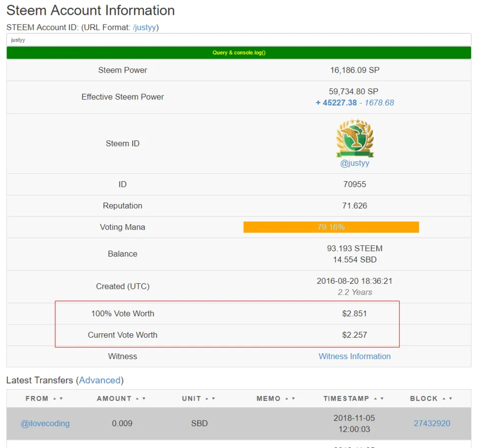
Task: Click the orange Voting Mana progress bar
Action: [x=331, y=227]
